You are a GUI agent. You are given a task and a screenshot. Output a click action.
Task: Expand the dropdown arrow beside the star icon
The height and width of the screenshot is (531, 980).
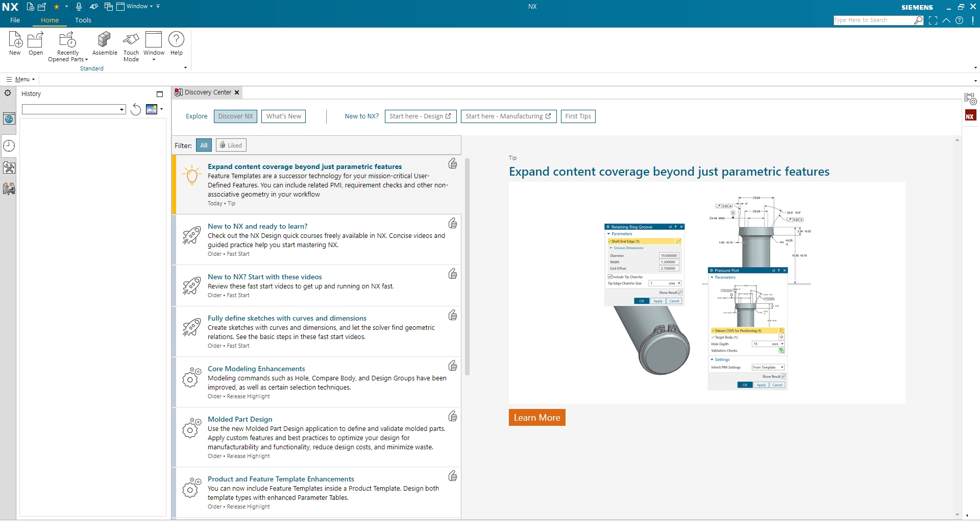(x=66, y=7)
